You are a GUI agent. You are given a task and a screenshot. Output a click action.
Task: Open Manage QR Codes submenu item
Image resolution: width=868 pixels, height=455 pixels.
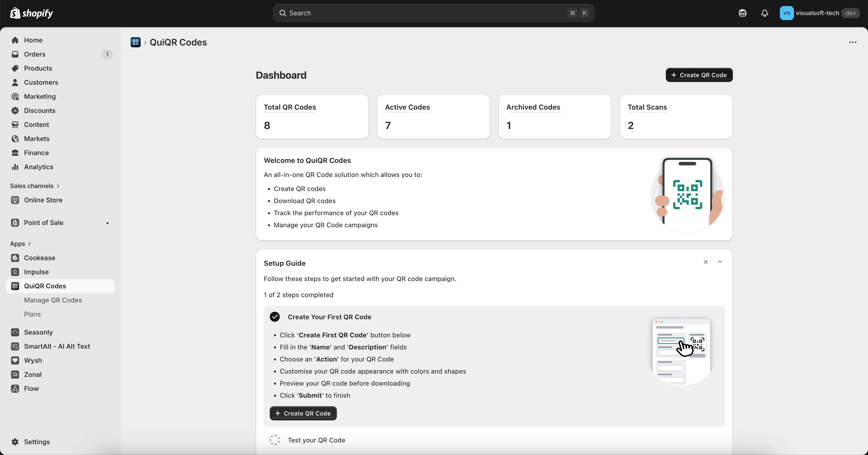tap(53, 300)
